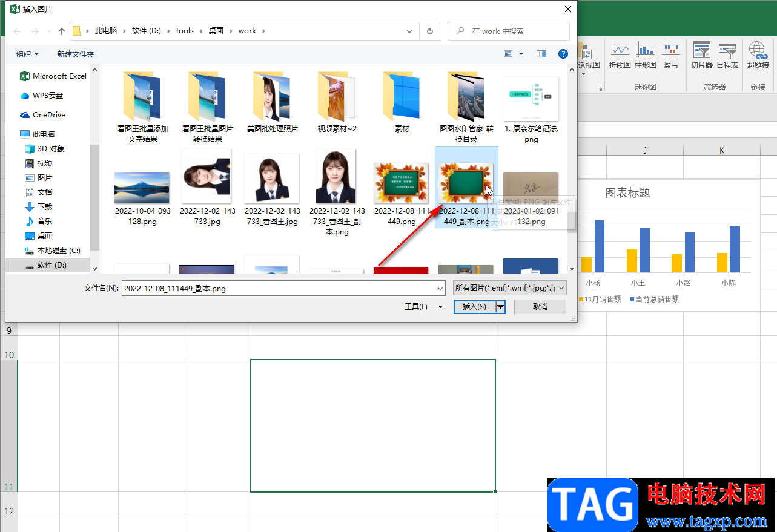Select the 1. 康奈尔笔记法.png file
The height and width of the screenshot is (532, 777).
532,109
